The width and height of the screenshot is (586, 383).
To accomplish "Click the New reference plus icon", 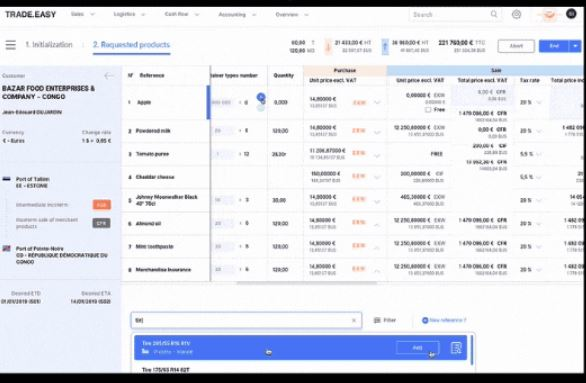I will tap(425, 320).
